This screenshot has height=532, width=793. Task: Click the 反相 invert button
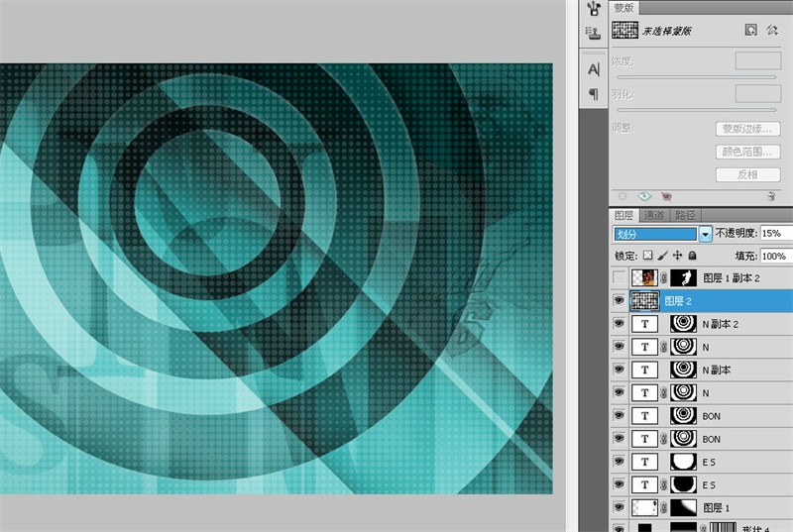(x=748, y=174)
